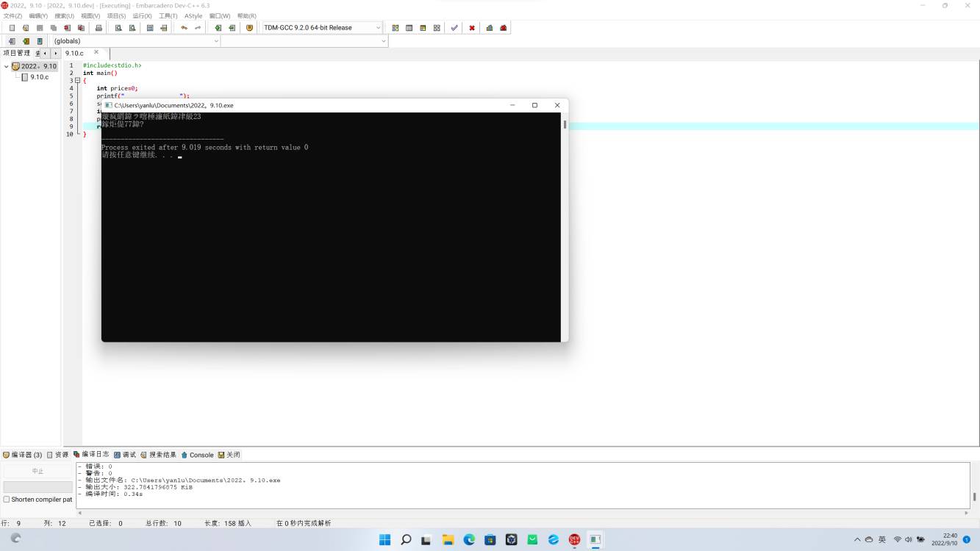The width and height of the screenshot is (980, 551).
Task: Click the blue checkmark Syntax Check icon
Action: click(x=454, y=28)
